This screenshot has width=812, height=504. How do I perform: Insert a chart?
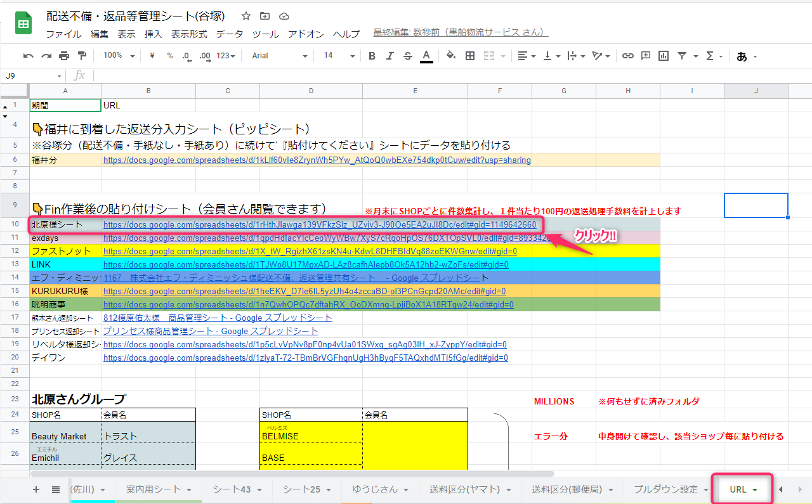664,56
